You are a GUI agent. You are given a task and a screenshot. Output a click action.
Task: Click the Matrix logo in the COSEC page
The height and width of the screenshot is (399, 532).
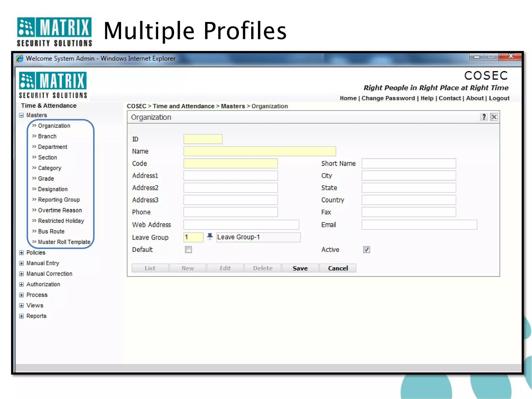[53, 85]
